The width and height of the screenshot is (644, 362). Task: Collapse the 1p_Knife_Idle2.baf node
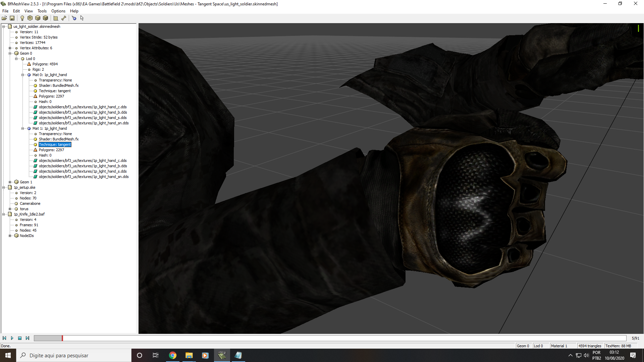(x=4, y=214)
